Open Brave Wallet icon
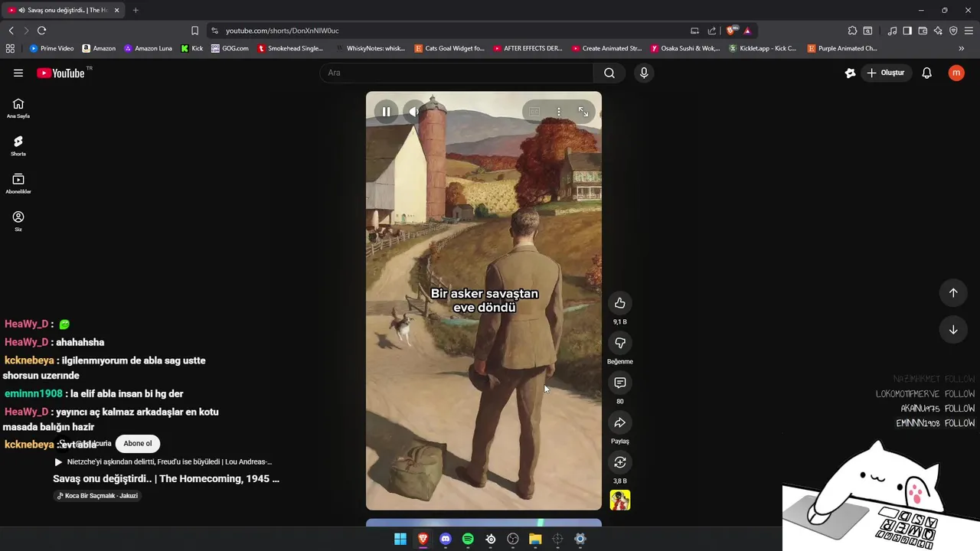The width and height of the screenshot is (980, 551). pyautogui.click(x=923, y=31)
